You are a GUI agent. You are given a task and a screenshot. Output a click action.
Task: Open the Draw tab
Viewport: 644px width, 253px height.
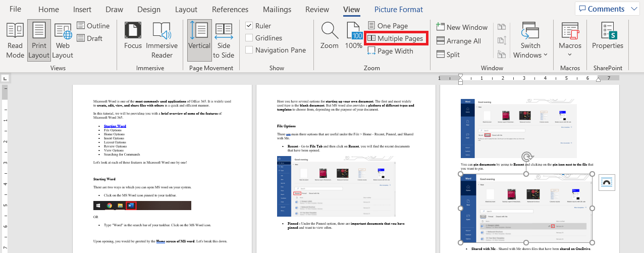[x=115, y=10]
